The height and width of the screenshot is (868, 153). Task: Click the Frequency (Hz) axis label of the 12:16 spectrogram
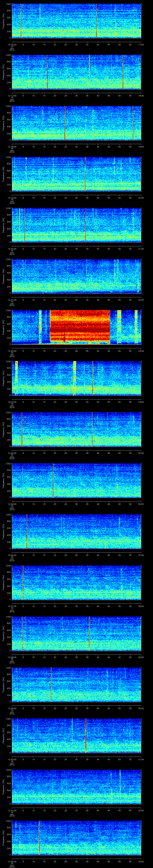pyautogui.click(x=3, y=21)
